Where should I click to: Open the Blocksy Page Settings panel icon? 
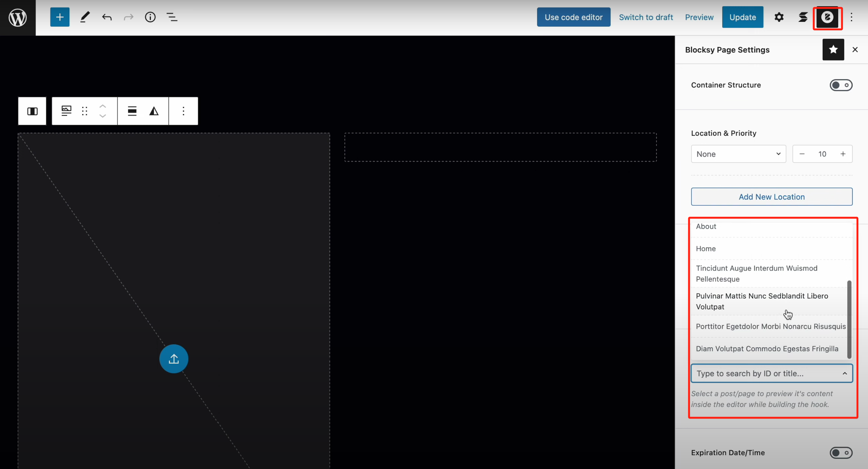pos(827,17)
